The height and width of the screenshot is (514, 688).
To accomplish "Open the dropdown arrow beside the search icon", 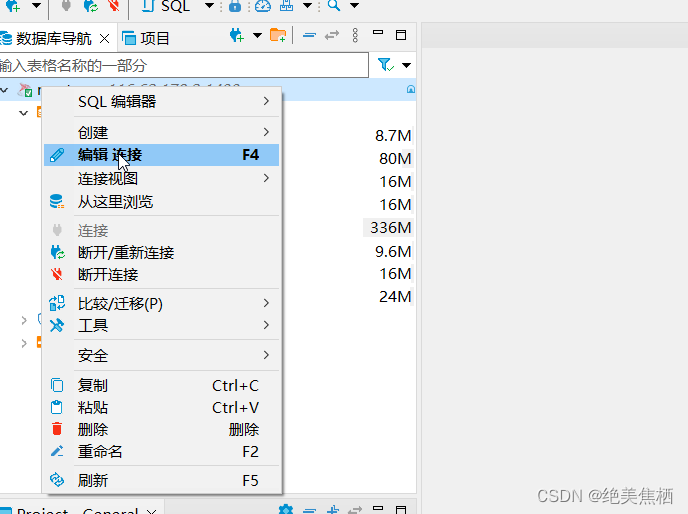I will coord(355,6).
